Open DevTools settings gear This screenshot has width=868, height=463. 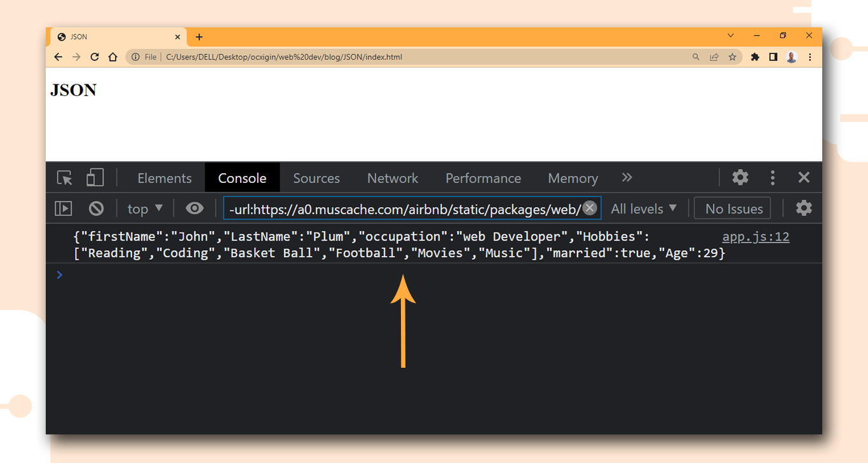(x=740, y=177)
